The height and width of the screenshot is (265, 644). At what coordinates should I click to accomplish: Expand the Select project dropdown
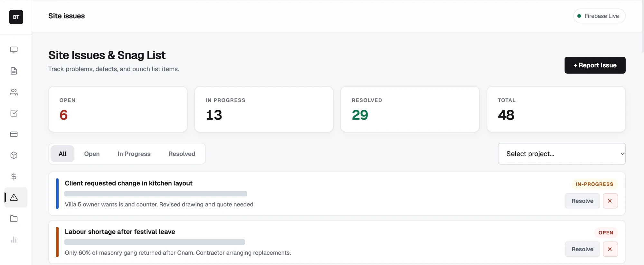[x=562, y=154]
